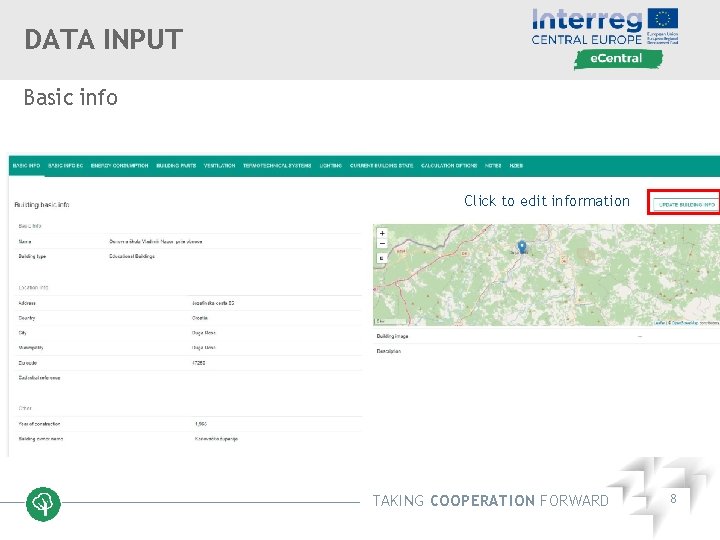Click the City row value

203,333
